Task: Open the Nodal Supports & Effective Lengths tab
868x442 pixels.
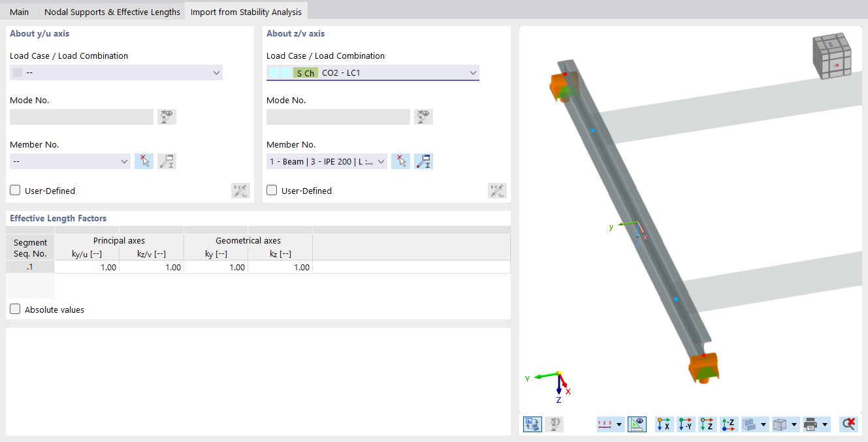Action: point(112,11)
